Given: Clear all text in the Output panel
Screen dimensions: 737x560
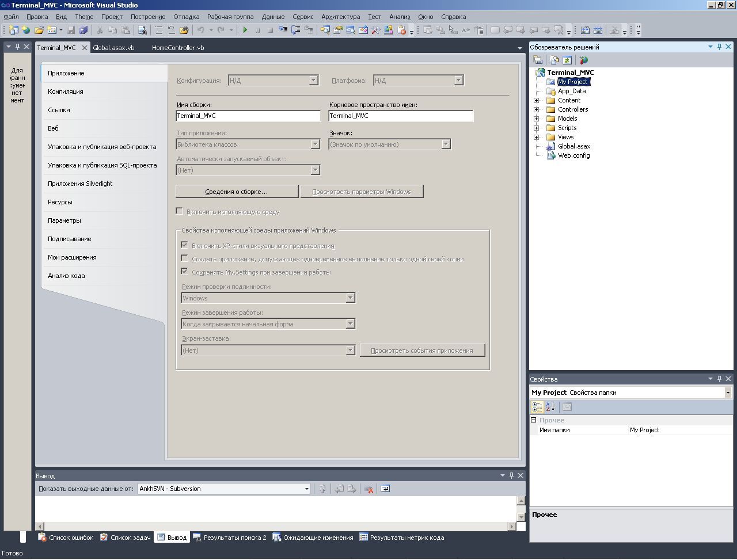Looking at the screenshot, I should coord(369,489).
